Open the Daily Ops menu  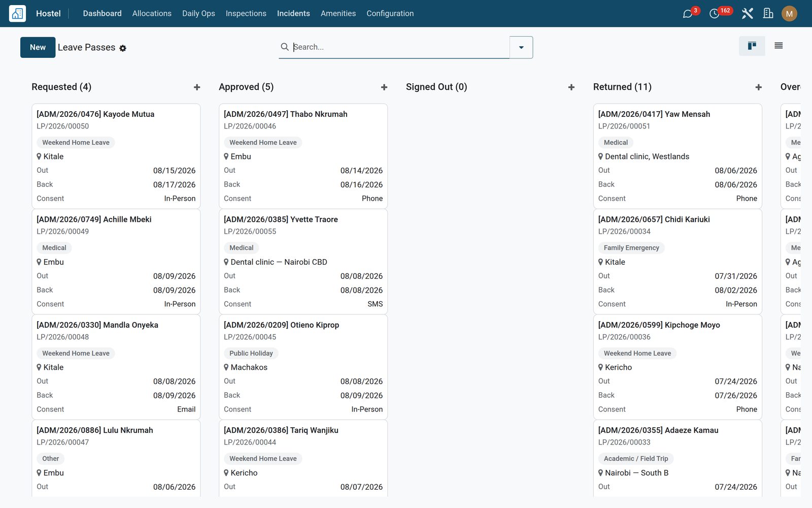click(198, 14)
